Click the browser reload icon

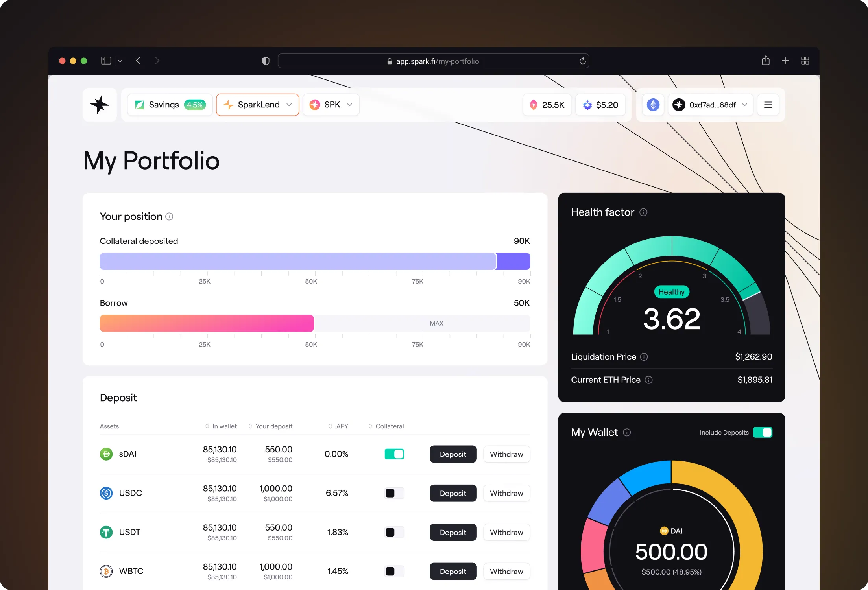tap(582, 61)
